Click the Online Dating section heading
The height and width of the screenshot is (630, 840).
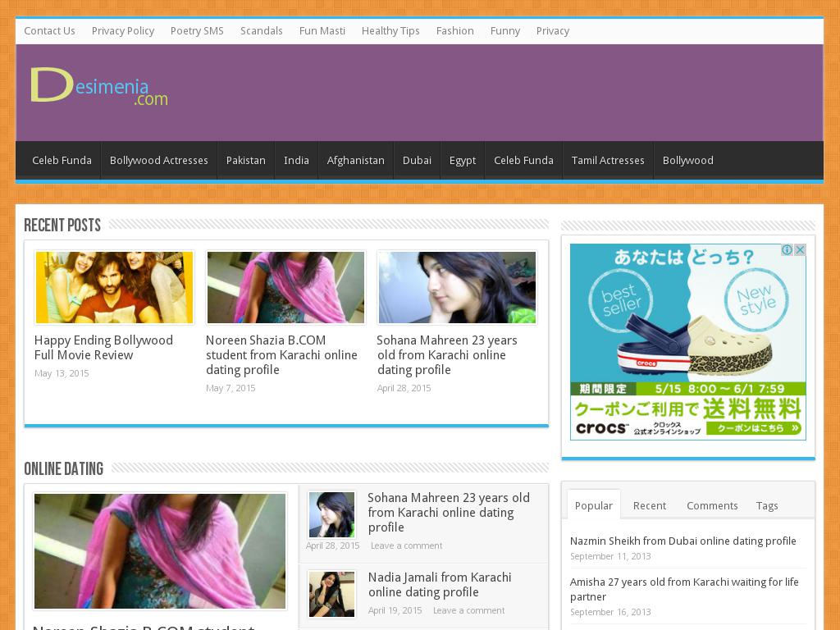64,468
